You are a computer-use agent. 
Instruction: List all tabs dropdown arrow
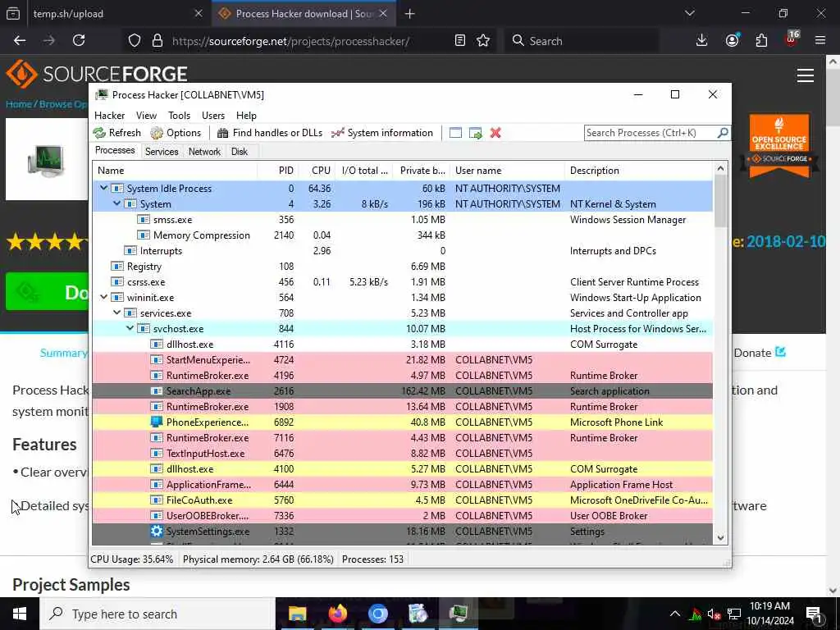tap(689, 13)
